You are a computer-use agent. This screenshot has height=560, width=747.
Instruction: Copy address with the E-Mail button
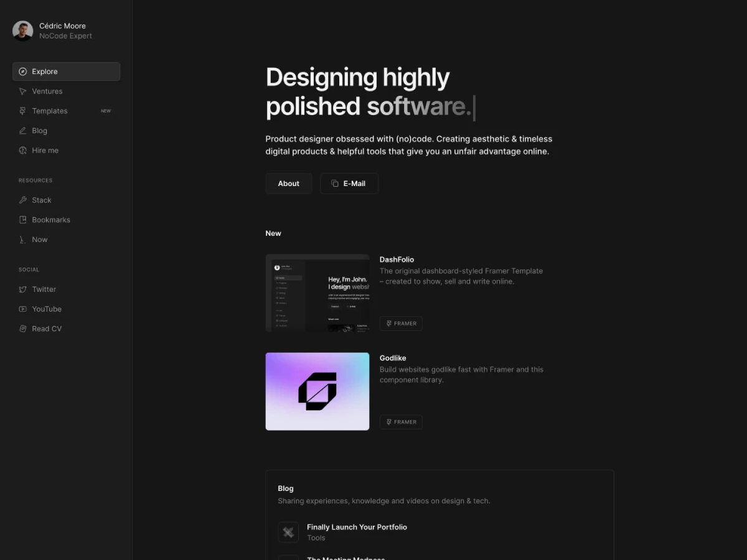pyautogui.click(x=349, y=184)
